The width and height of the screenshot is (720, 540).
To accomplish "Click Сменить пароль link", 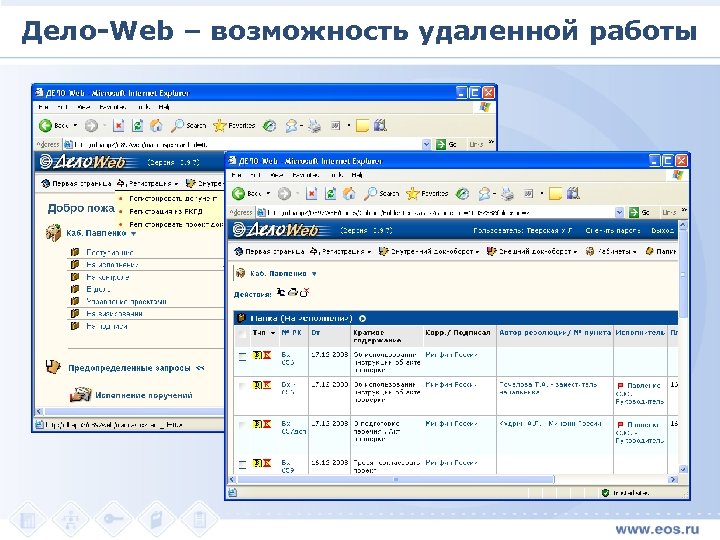I will click(x=613, y=231).
